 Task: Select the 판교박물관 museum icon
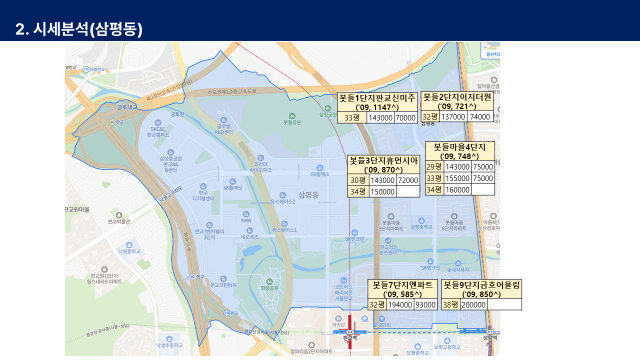[119, 215]
